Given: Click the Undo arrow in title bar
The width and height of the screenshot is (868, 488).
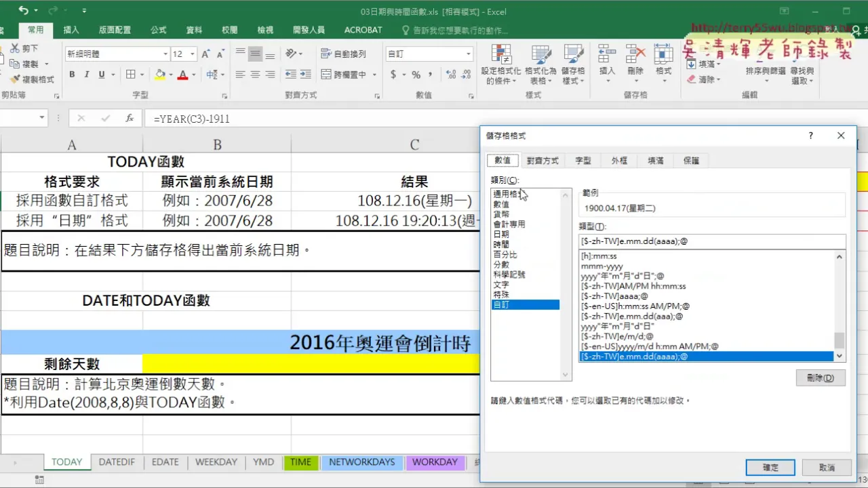Looking at the screenshot, I should 24,10.
